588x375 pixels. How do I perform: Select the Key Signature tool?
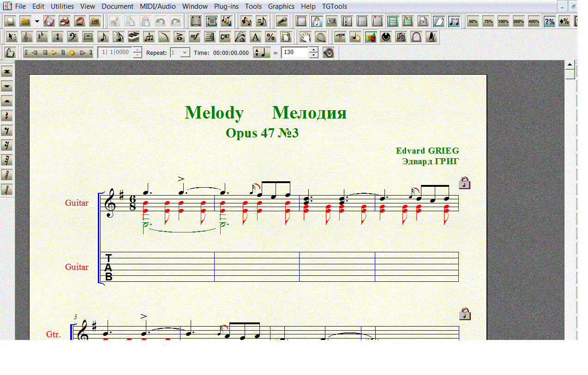pos(42,37)
